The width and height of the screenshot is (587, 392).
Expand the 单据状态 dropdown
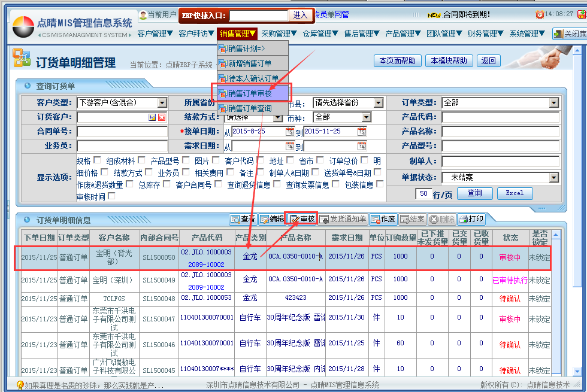coord(553,178)
